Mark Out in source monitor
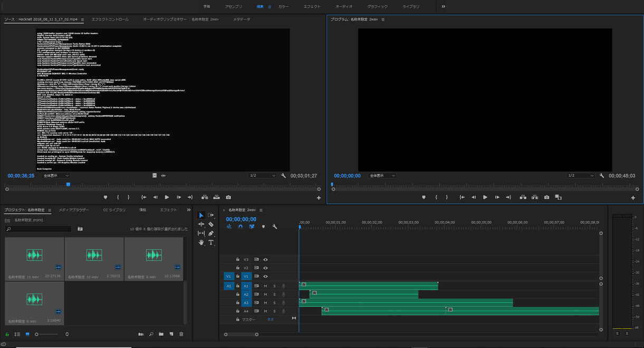Screen dimensions: 644x348 [x=129, y=197]
